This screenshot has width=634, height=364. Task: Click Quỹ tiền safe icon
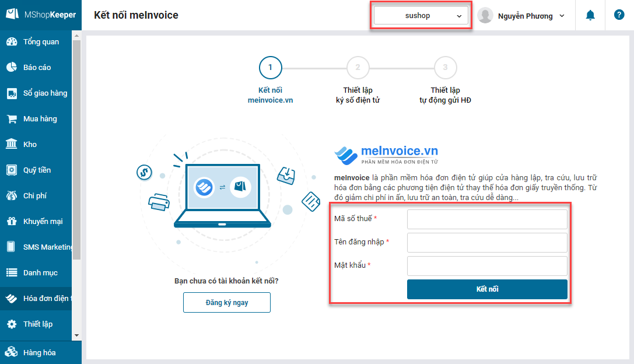pyautogui.click(x=12, y=170)
